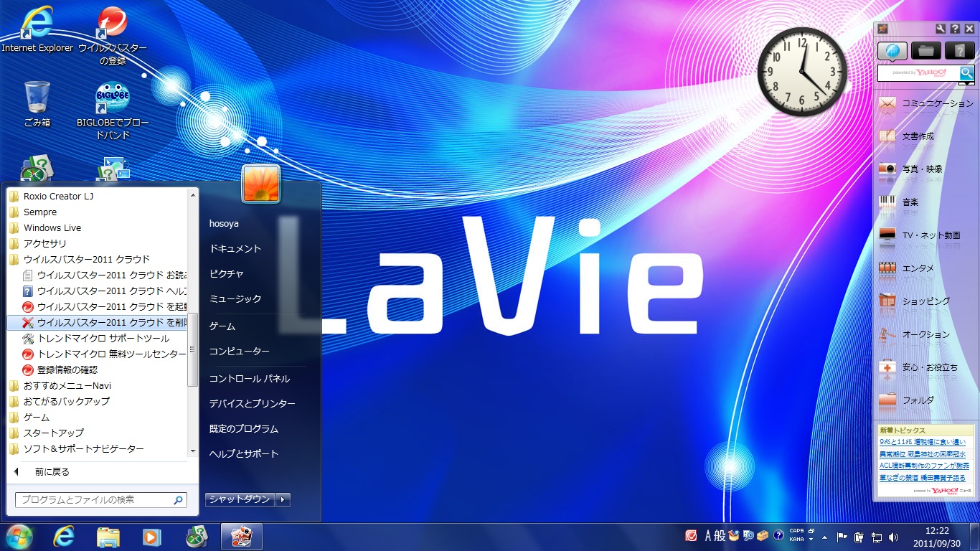Open Windows Media Player on taskbar
The image size is (980, 551).
point(151,537)
